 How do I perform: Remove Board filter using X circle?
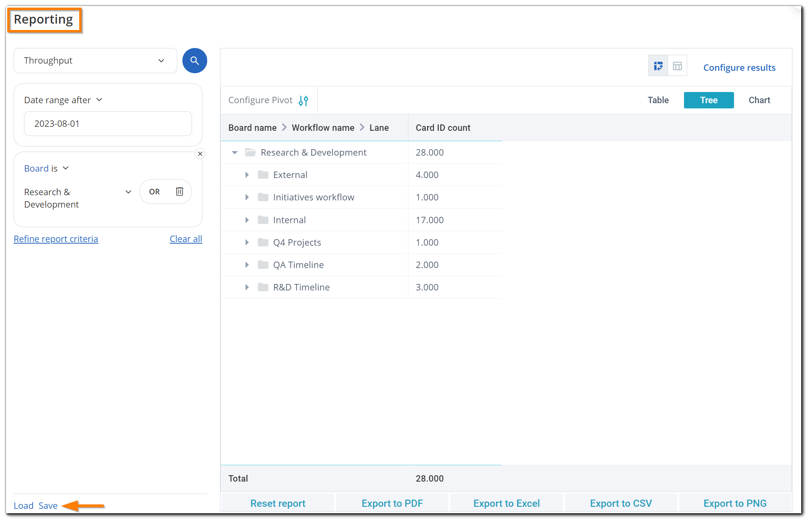point(200,154)
